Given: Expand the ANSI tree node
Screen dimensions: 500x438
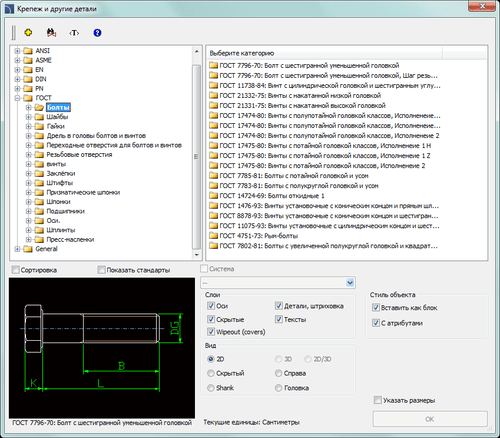Looking at the screenshot, I should click(17, 51).
